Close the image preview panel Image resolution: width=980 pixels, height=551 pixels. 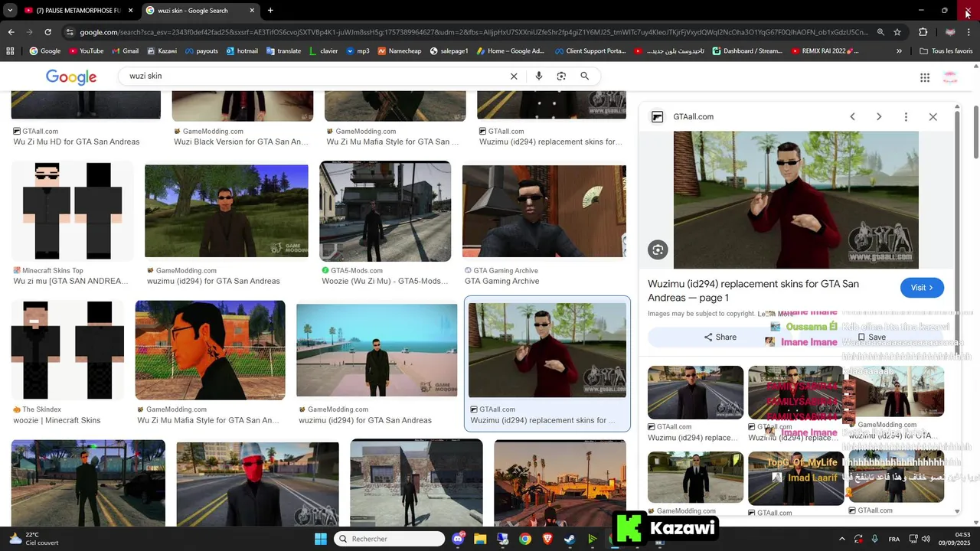933,116
